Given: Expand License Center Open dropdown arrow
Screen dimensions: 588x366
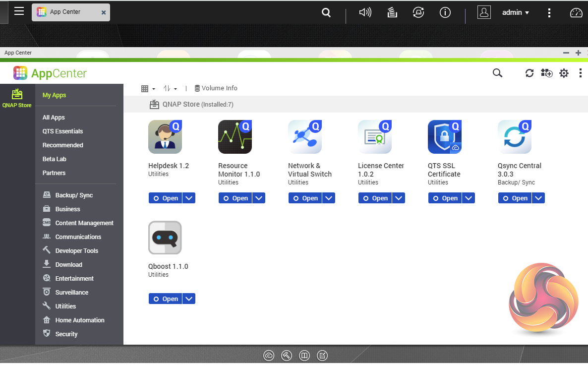Looking at the screenshot, I should click(x=399, y=198).
